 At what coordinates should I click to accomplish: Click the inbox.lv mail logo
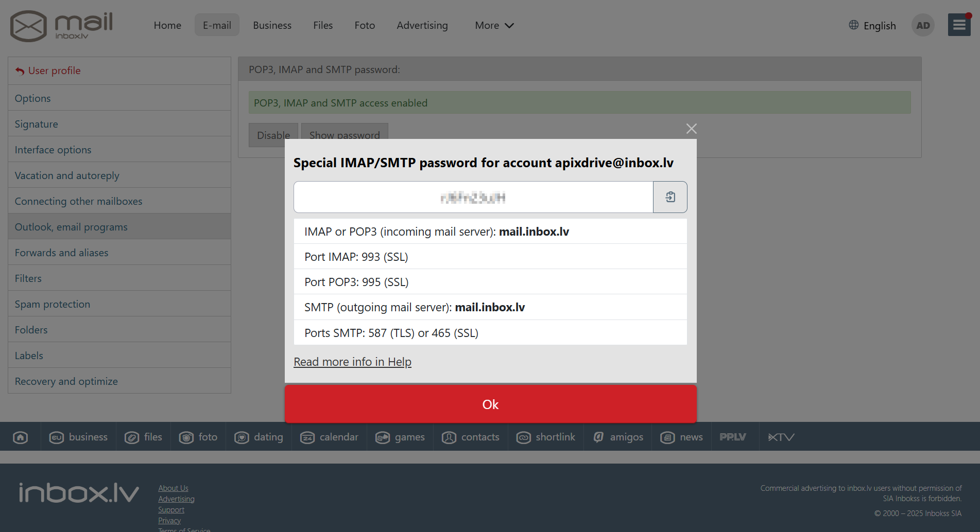tap(61, 26)
